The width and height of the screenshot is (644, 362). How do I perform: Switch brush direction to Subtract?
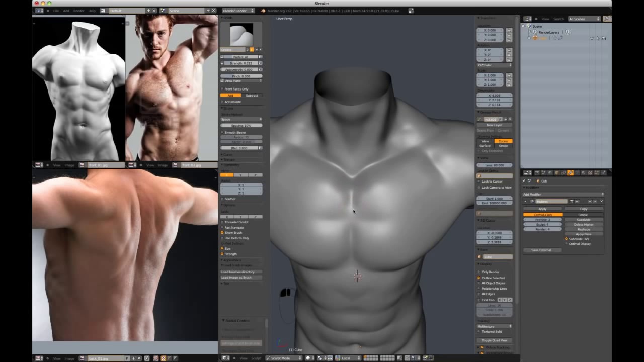click(x=252, y=96)
